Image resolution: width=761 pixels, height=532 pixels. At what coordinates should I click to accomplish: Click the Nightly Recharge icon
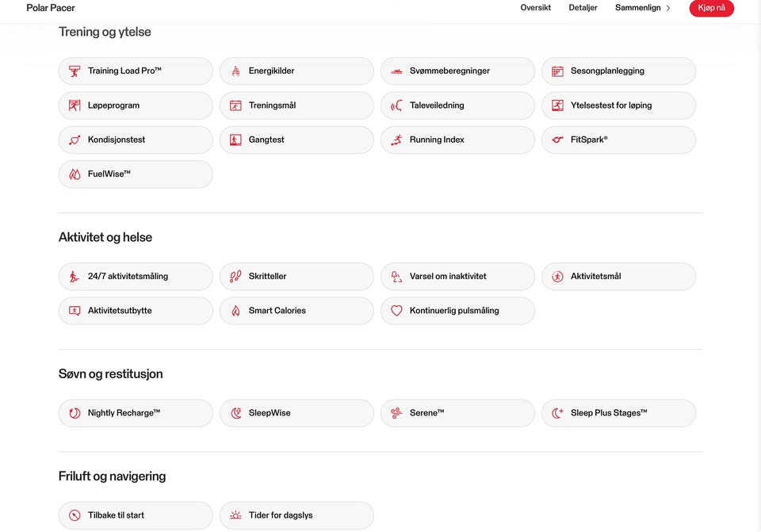click(75, 413)
